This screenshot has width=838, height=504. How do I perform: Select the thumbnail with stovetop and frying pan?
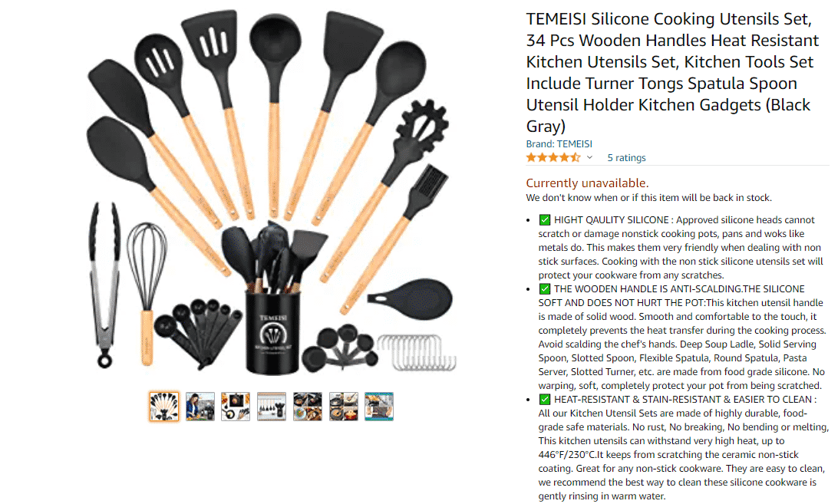coord(236,407)
